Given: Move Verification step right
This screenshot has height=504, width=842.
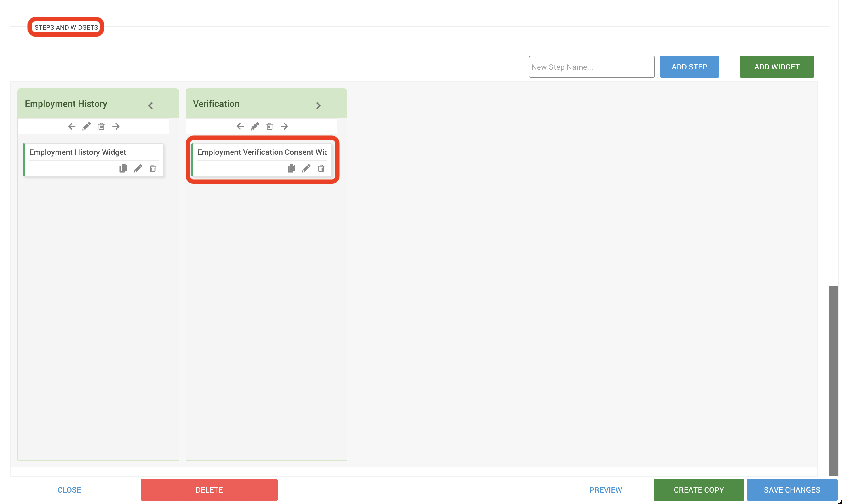Looking at the screenshot, I should (x=284, y=126).
